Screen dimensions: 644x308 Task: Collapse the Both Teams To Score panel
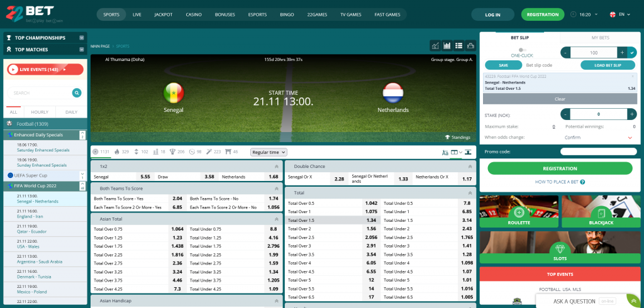coord(277,189)
